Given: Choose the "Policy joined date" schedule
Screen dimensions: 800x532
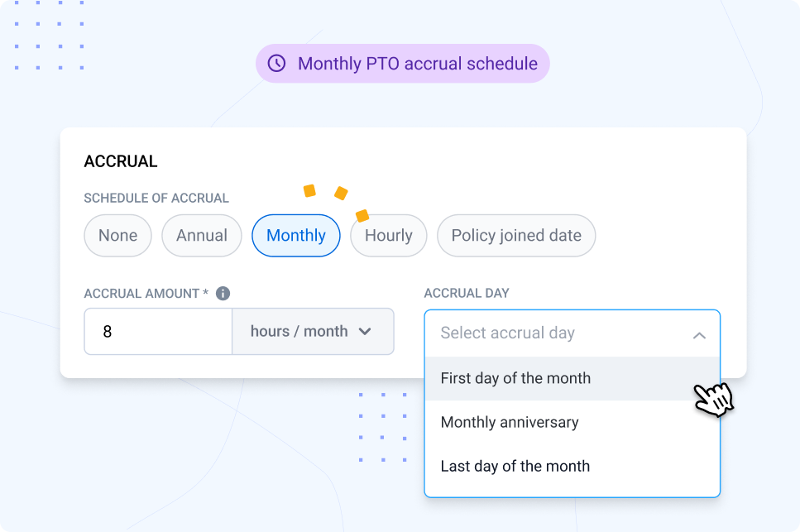Looking at the screenshot, I should (x=515, y=235).
